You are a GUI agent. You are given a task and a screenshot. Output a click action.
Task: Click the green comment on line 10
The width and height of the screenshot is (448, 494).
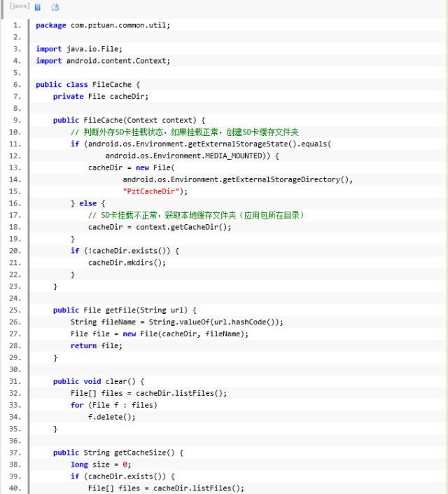tap(184, 132)
